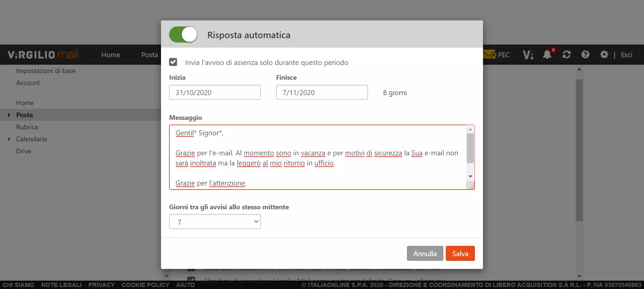Viewport: 644px width, 289px height.
Task: Click the PRIVACY footer link
Action: [102, 285]
